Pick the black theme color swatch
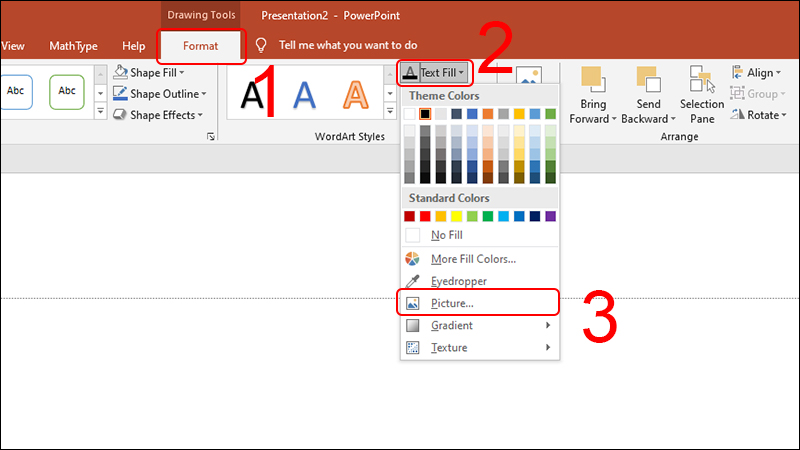 (x=425, y=114)
